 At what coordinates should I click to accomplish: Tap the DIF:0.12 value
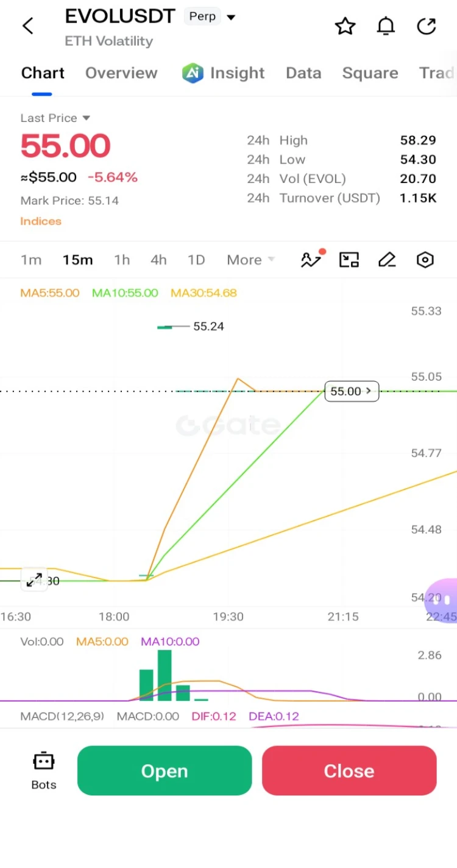(214, 716)
